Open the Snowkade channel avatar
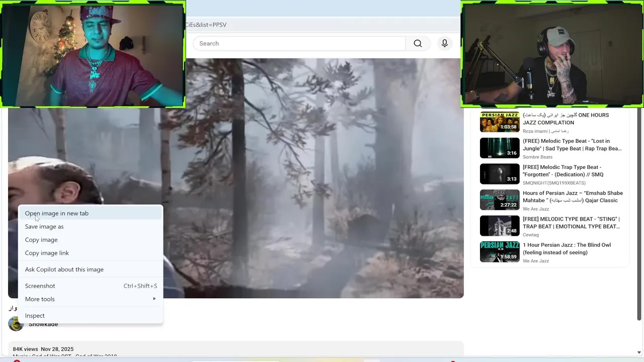Viewport: 644px width, 362px height. pyautogui.click(x=16, y=324)
